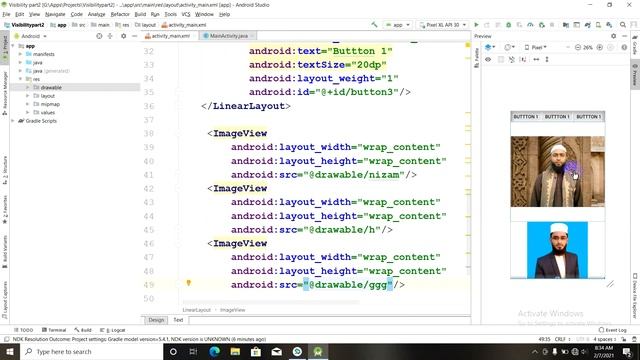Viewport: 640px width, 360px height.
Task: Toggle preview view options eye icon
Action: [488, 59]
